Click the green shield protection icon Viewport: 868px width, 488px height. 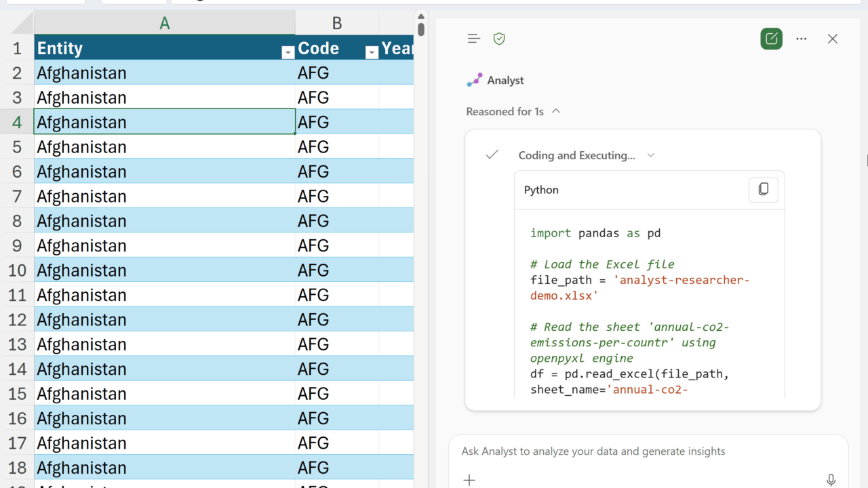(499, 39)
